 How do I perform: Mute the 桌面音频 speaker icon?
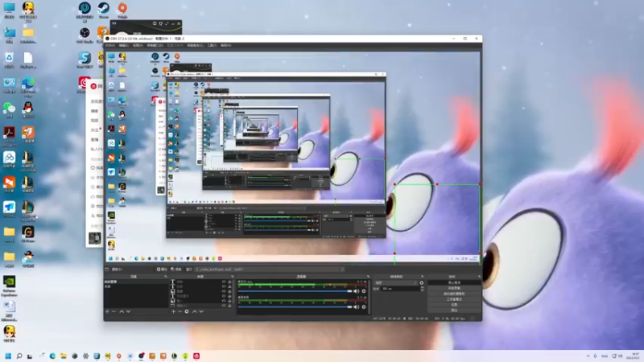pos(356,307)
